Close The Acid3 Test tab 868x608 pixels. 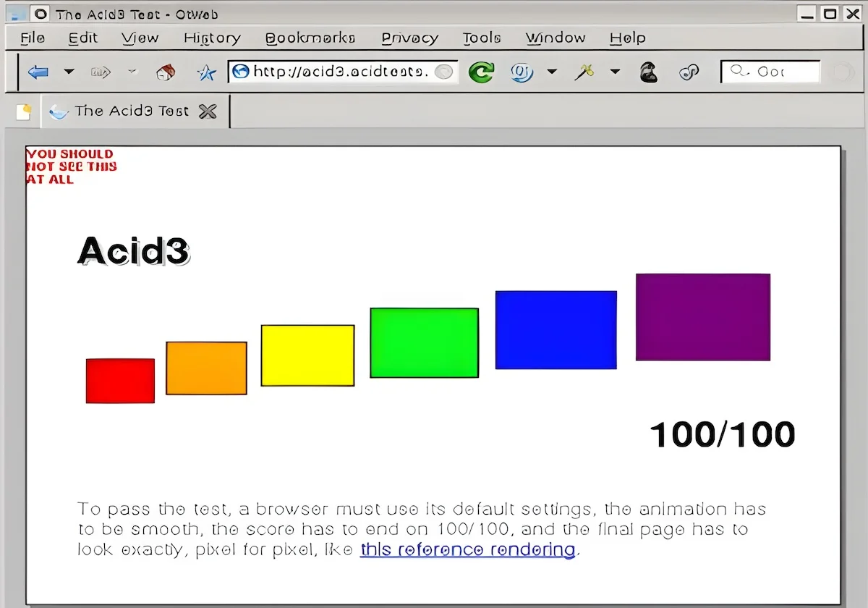(208, 111)
